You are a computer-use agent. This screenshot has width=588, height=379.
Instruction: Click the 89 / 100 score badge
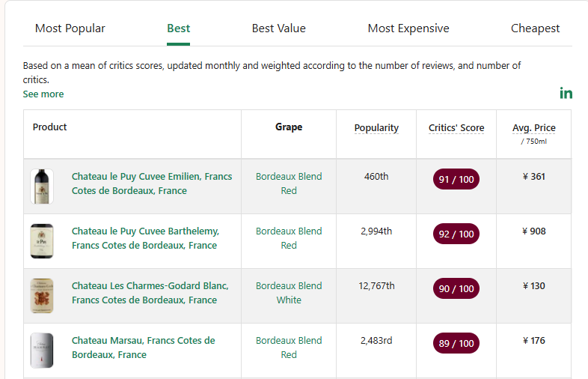coord(456,343)
